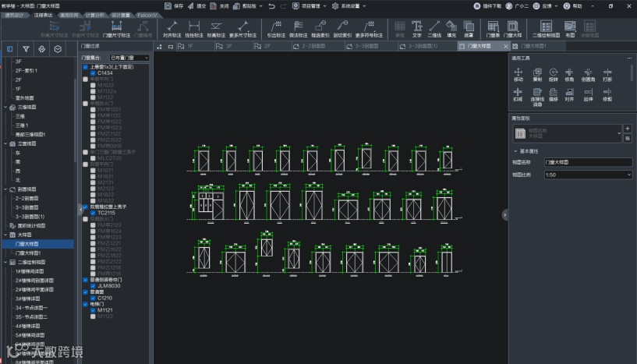Click the 插件下载 plugin download button
Viewport: 637px width, 364px height.
pyautogui.click(x=487, y=6)
